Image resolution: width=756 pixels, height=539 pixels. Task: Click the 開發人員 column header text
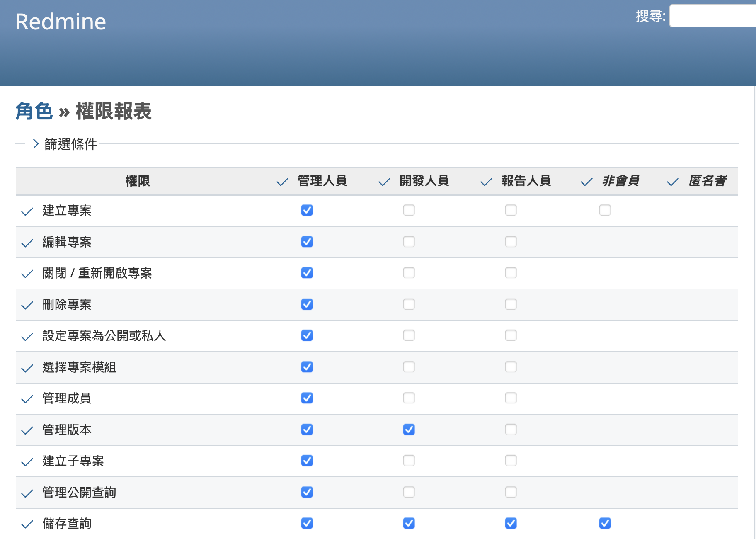[424, 181]
